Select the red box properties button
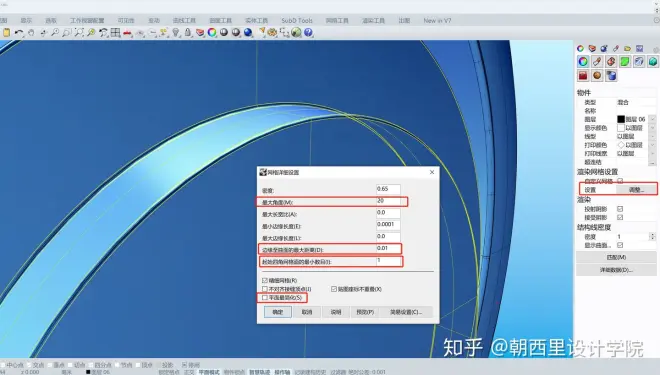The image size is (660, 375). 583,76
